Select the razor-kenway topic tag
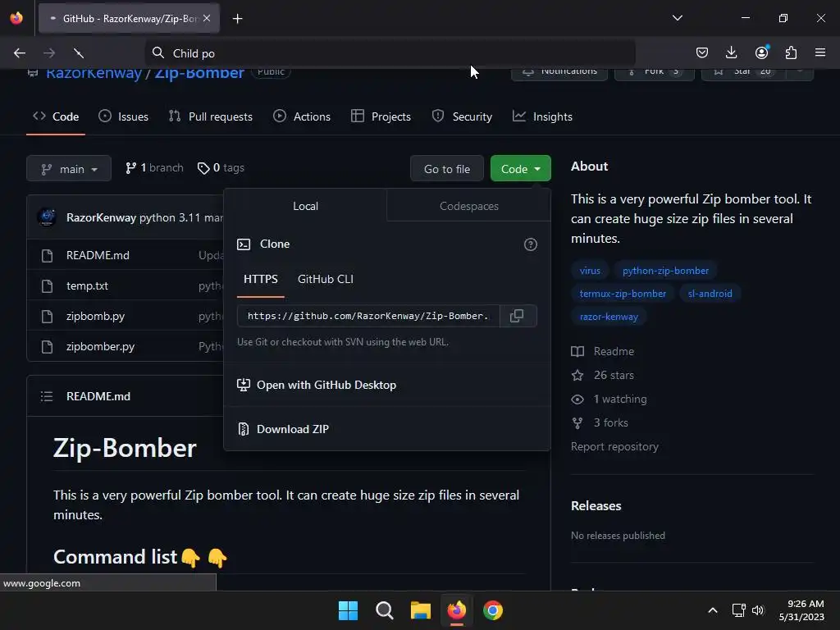Screen dimensions: 840x630 tap(609, 317)
